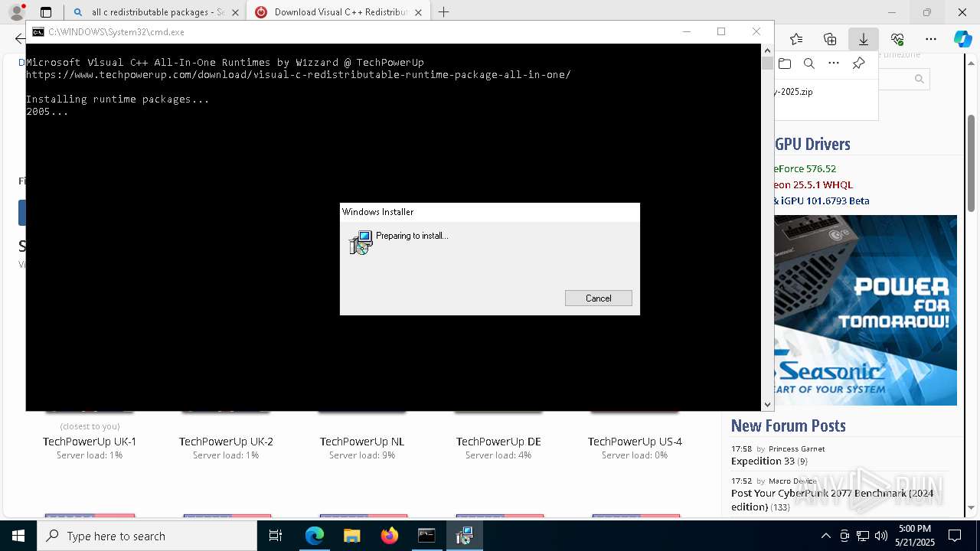Image resolution: width=980 pixels, height=551 pixels.
Task: Open cmd.exe window system menu icon
Action: pyautogui.click(x=38, y=32)
